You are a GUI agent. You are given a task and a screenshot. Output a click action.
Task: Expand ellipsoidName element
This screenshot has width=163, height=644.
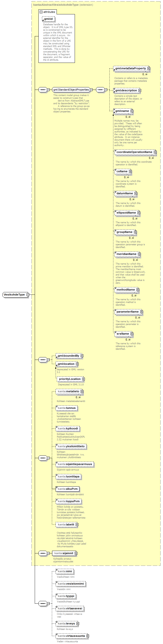click(x=139, y=213)
